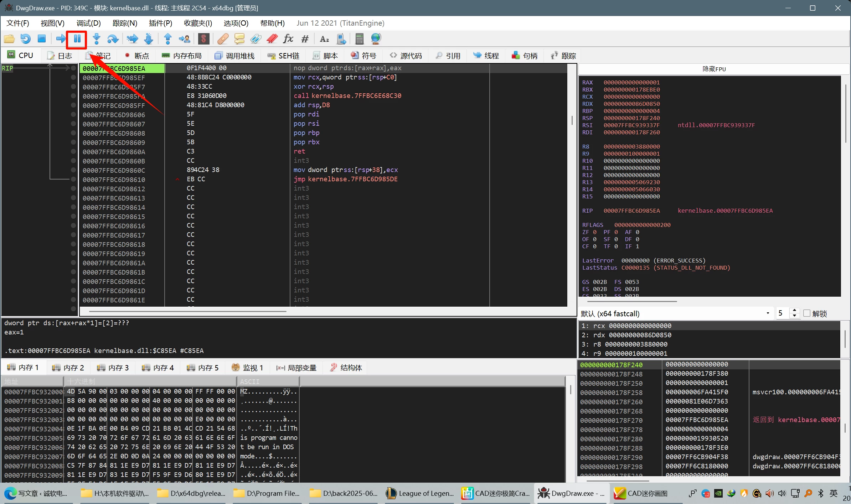Open the Patches band-aid icon

[223, 39]
